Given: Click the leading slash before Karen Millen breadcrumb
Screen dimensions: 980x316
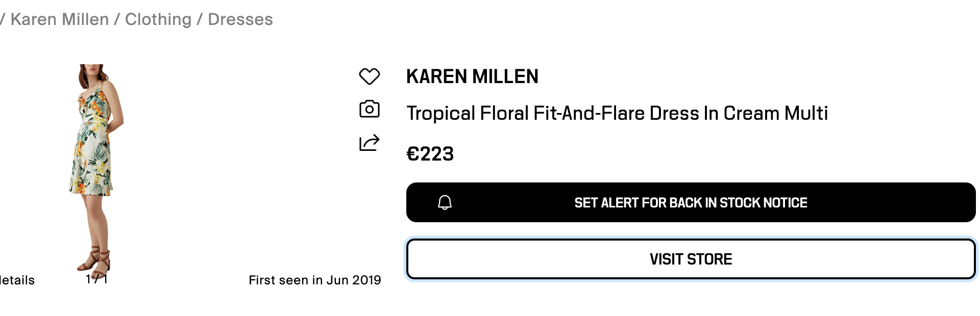Looking at the screenshot, I should (3, 19).
